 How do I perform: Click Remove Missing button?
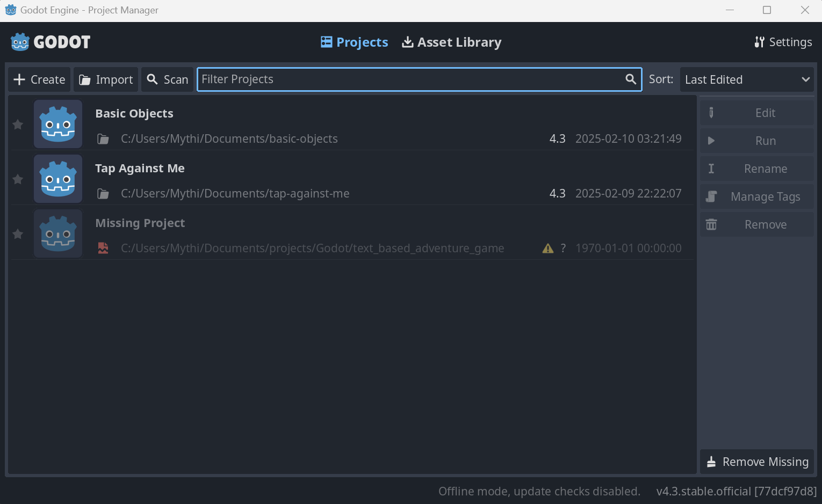(756, 462)
